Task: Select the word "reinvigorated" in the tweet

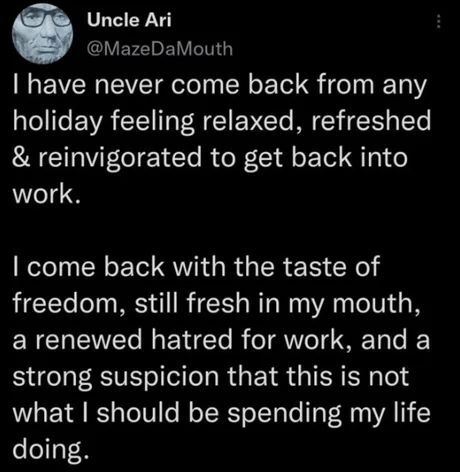Action: 120,158
